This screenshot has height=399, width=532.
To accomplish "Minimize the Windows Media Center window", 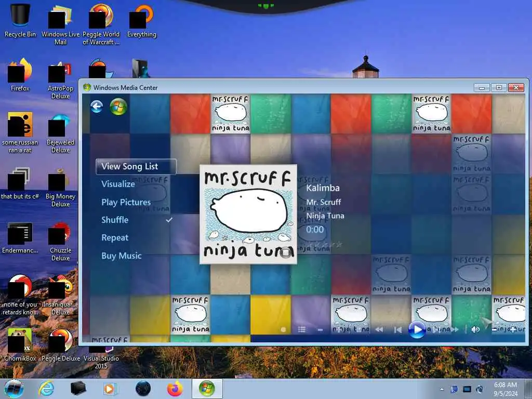I will pos(482,87).
